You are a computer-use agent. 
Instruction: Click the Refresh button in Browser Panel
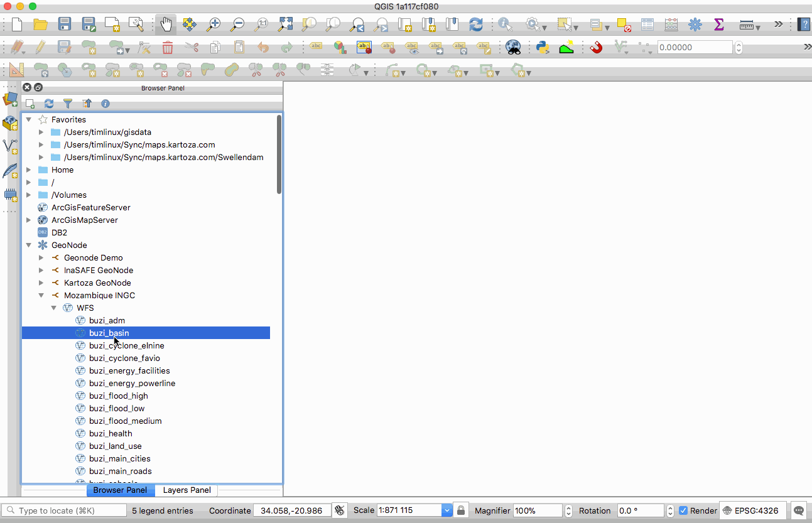click(x=49, y=104)
